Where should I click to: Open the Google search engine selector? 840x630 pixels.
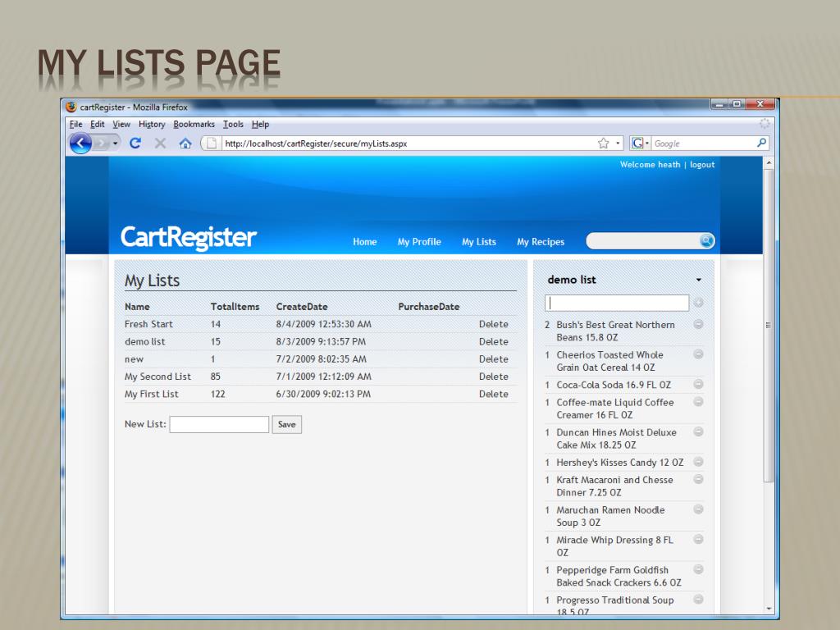(x=640, y=143)
